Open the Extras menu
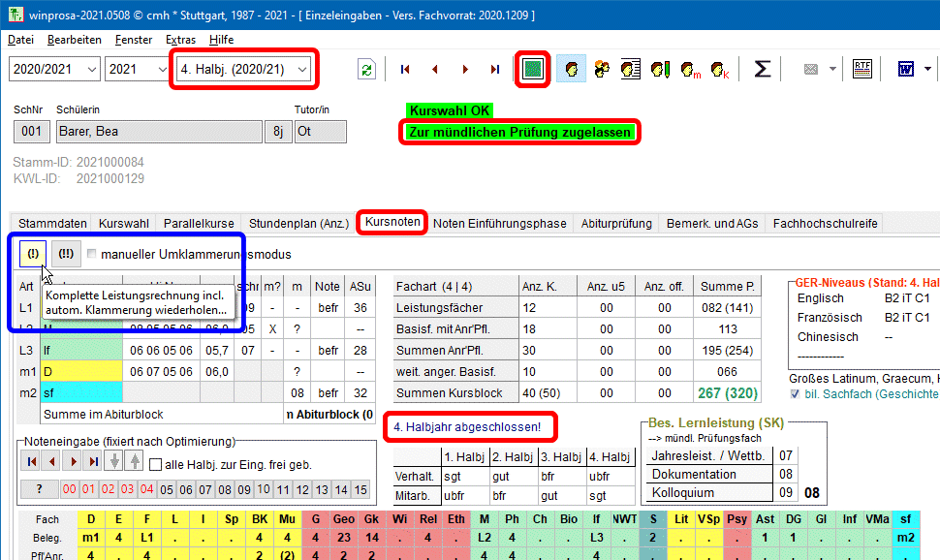 pos(180,40)
